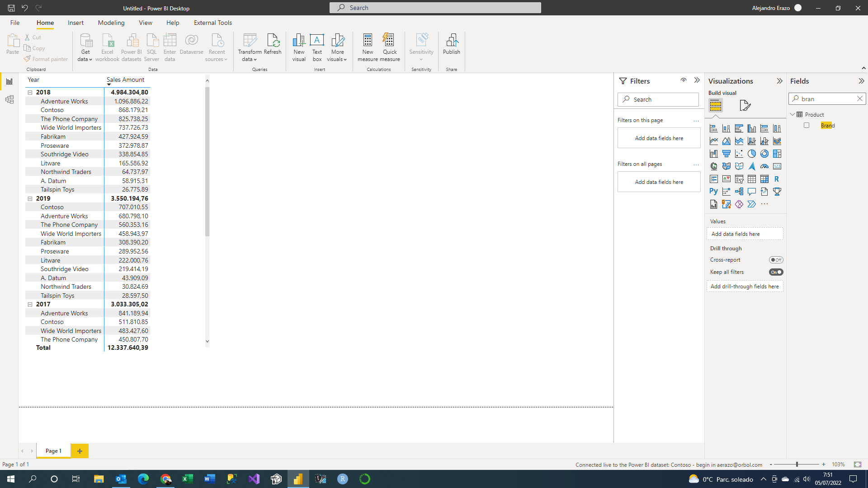Select the Power Apps visual
The height and width of the screenshot is (488, 868).
(x=739, y=204)
